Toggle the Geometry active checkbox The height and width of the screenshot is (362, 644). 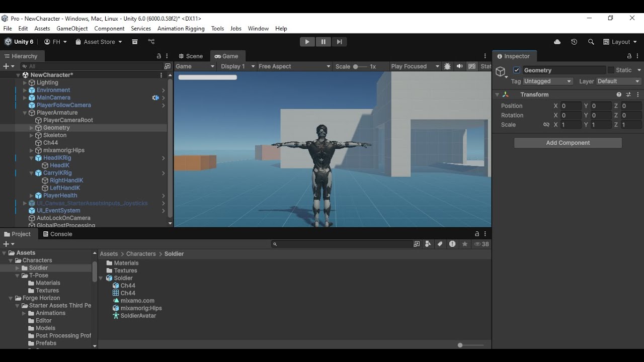517,70
